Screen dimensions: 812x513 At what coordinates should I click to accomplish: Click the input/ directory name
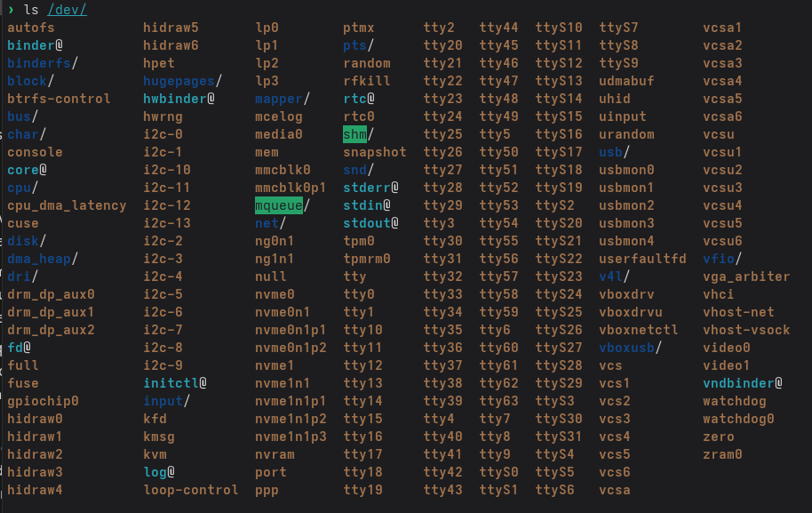click(x=167, y=401)
